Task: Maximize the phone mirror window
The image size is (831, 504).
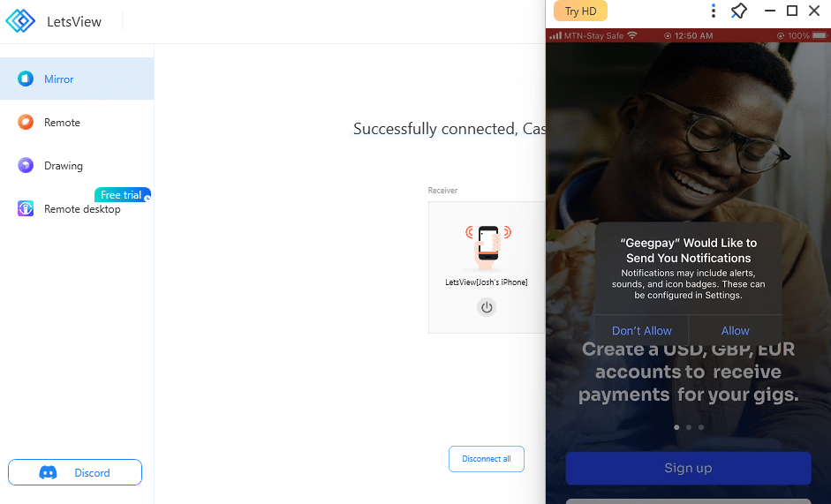Action: pos(792,11)
